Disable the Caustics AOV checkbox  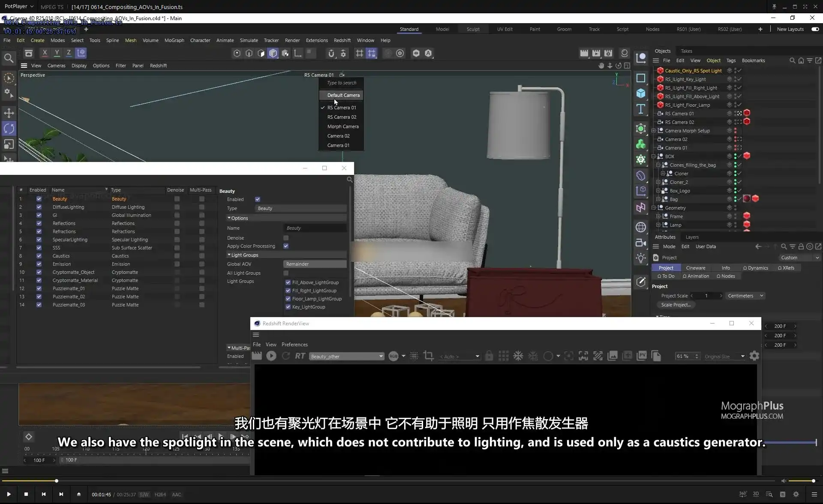pyautogui.click(x=39, y=255)
